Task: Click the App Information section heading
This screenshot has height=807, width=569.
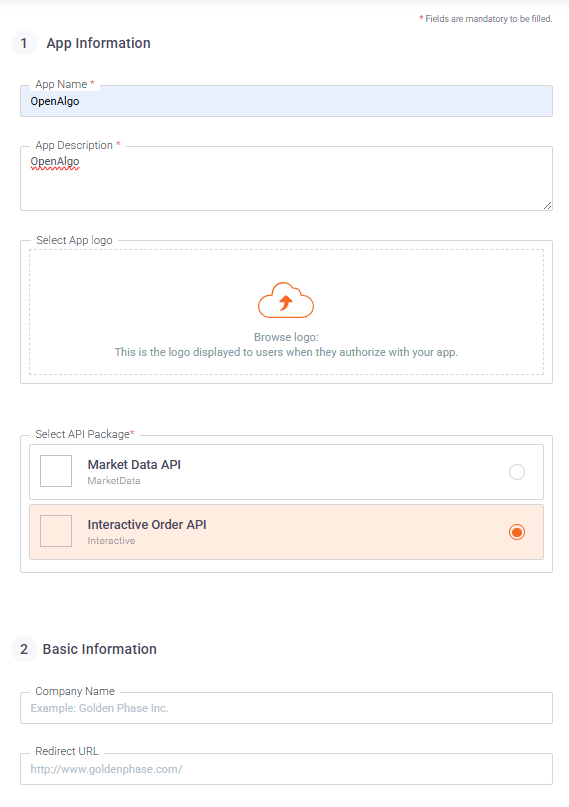Action: [98, 43]
